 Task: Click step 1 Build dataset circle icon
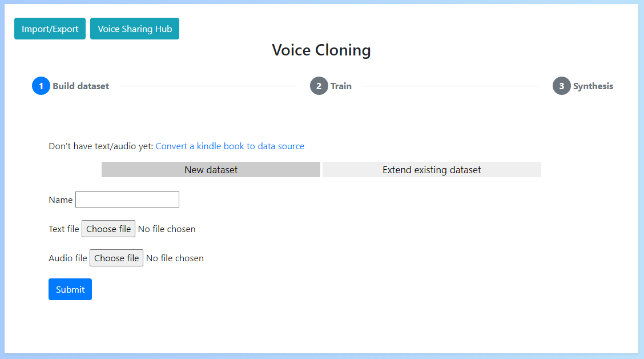(41, 86)
